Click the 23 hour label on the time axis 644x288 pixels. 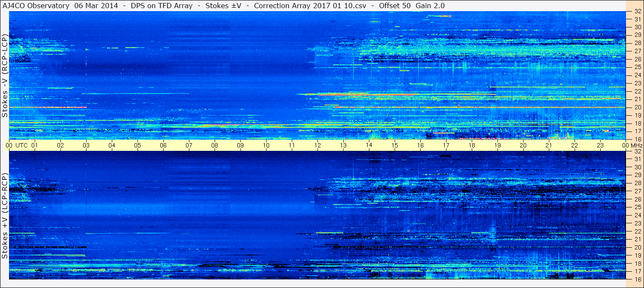(x=600, y=145)
